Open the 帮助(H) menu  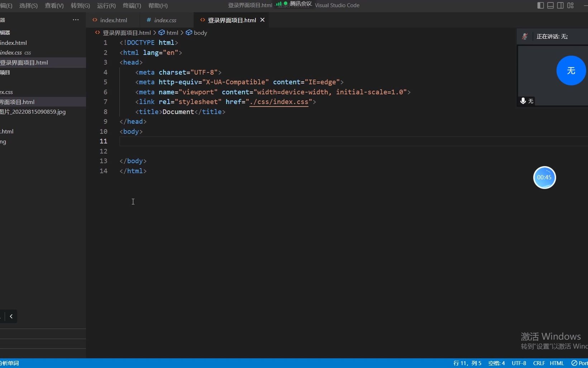[158, 5]
